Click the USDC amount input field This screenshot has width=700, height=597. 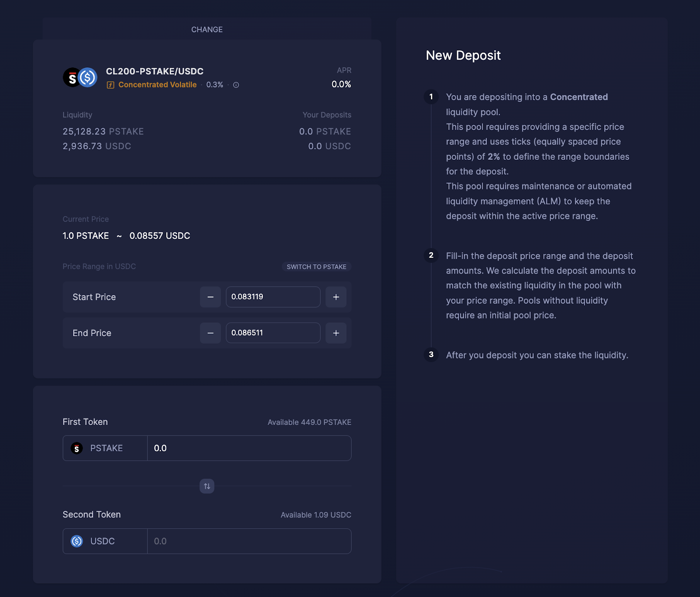249,541
